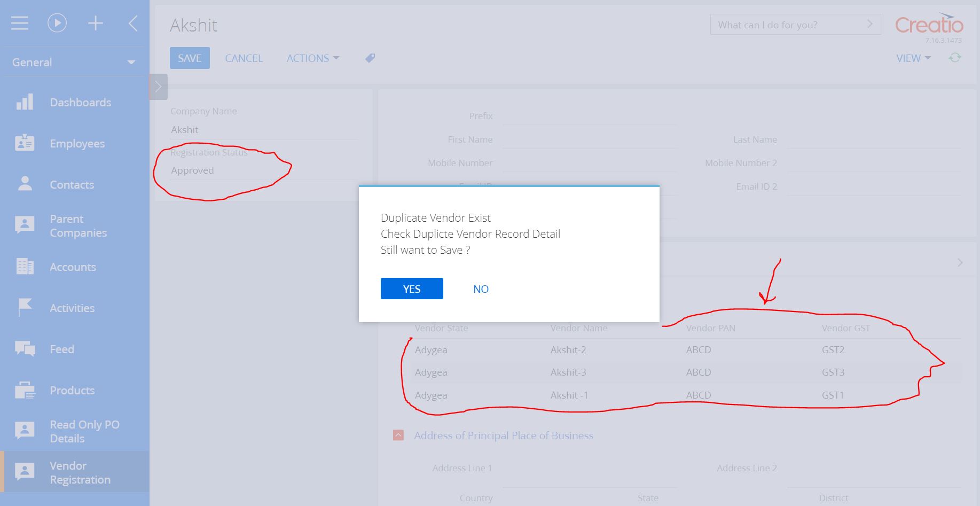Screen dimensions: 980x506
Task: Click the Email ID 2 input field
Action: (x=874, y=186)
